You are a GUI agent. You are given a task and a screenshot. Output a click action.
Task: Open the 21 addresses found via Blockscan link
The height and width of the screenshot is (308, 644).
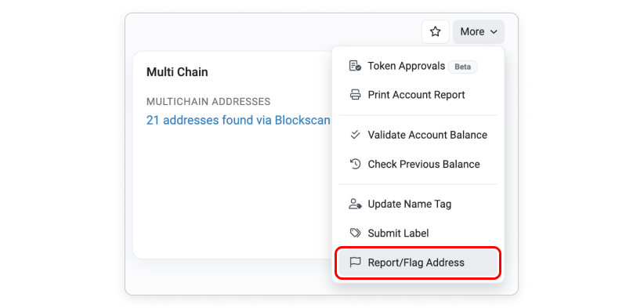(x=238, y=121)
